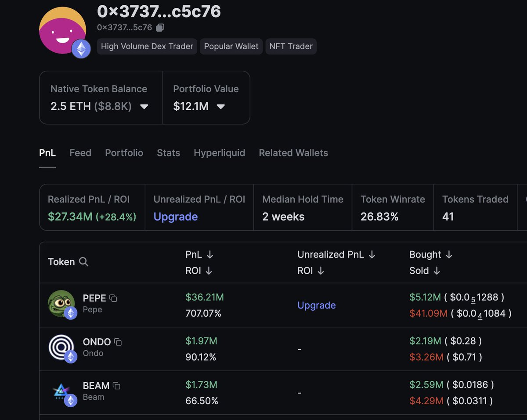The height and width of the screenshot is (420, 527).
Task: Click the ONDO token logo
Action: 61,348
